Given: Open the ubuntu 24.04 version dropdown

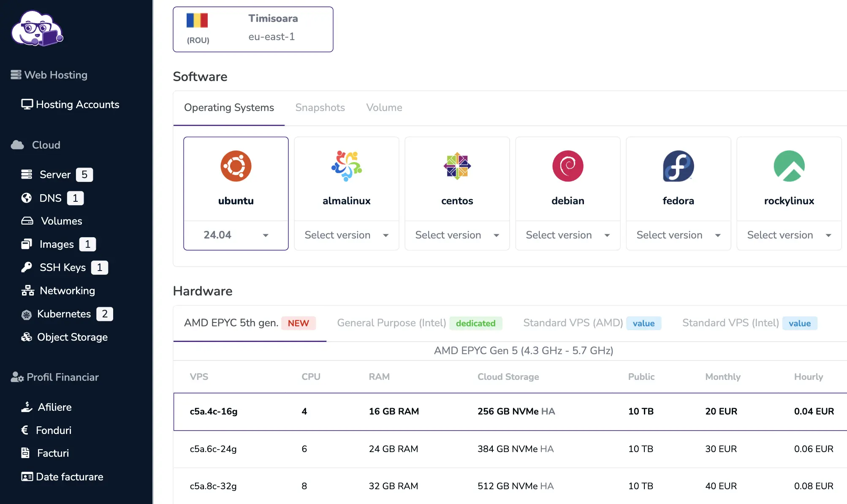Looking at the screenshot, I should point(236,235).
